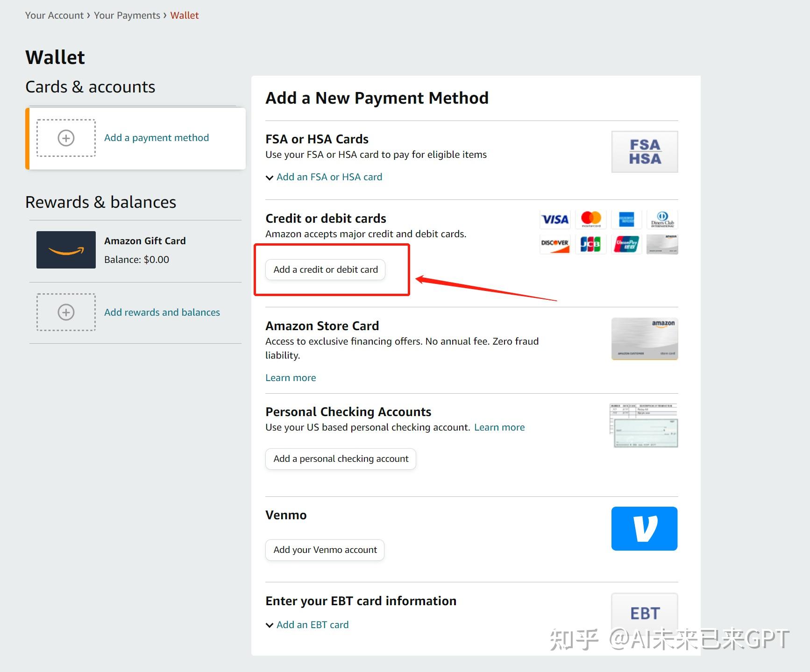Click the FSA HSA card image
810x672 pixels.
pos(645,152)
